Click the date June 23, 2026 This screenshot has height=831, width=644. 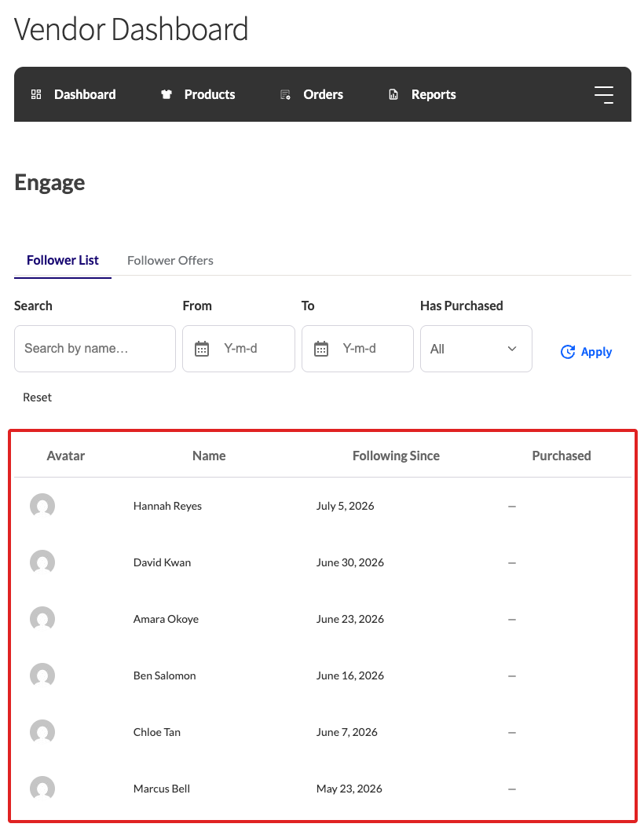tap(349, 619)
